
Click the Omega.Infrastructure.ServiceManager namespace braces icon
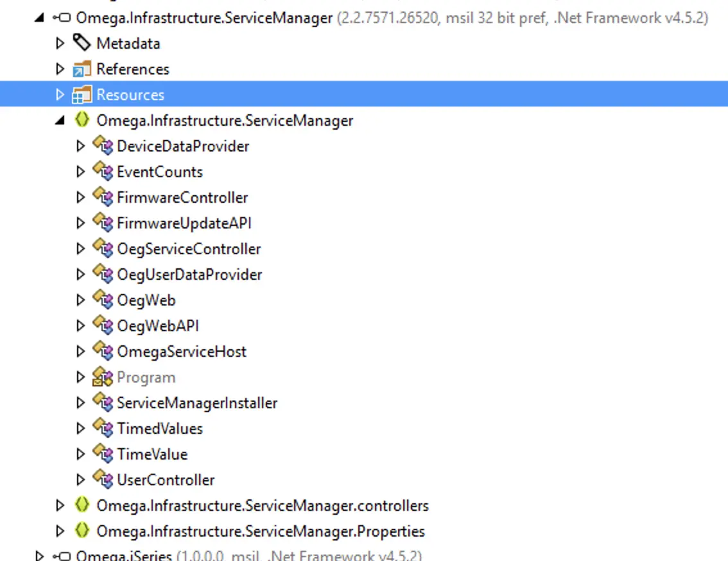pos(82,120)
